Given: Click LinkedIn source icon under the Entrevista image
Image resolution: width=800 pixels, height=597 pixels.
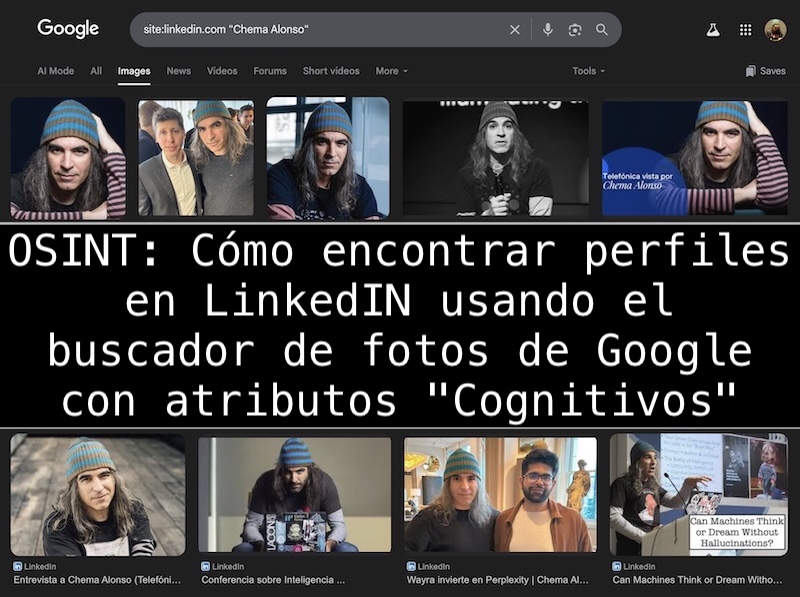Looking at the screenshot, I should [17, 566].
